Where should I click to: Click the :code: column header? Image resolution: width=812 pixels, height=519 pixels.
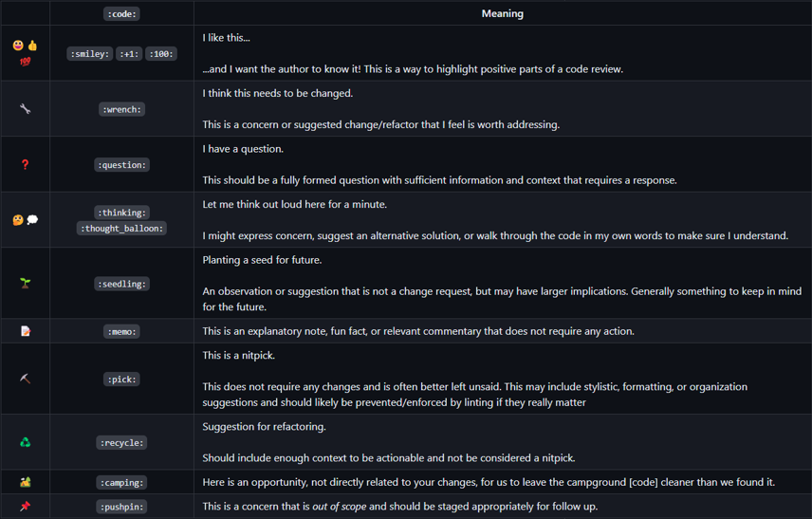121,13
